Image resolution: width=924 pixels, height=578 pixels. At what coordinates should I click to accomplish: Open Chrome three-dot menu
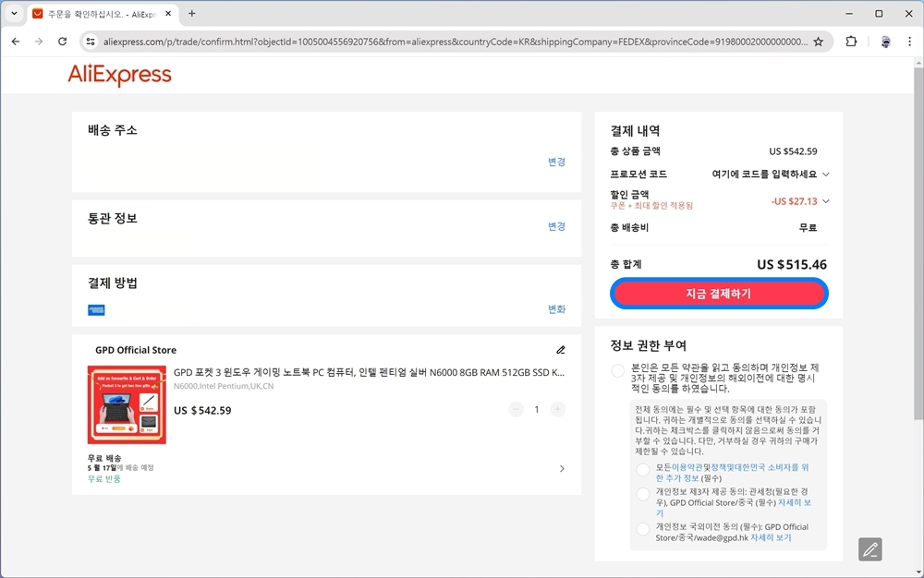coord(909,42)
